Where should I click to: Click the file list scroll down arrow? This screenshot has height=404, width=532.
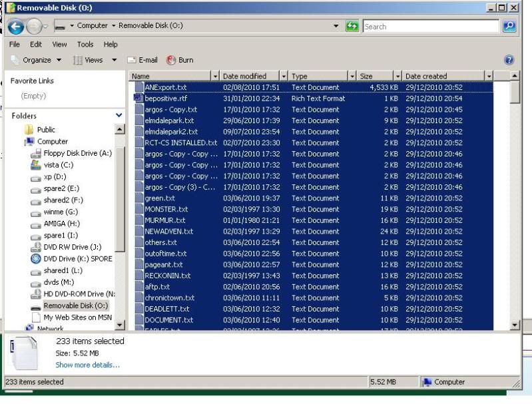click(x=515, y=325)
